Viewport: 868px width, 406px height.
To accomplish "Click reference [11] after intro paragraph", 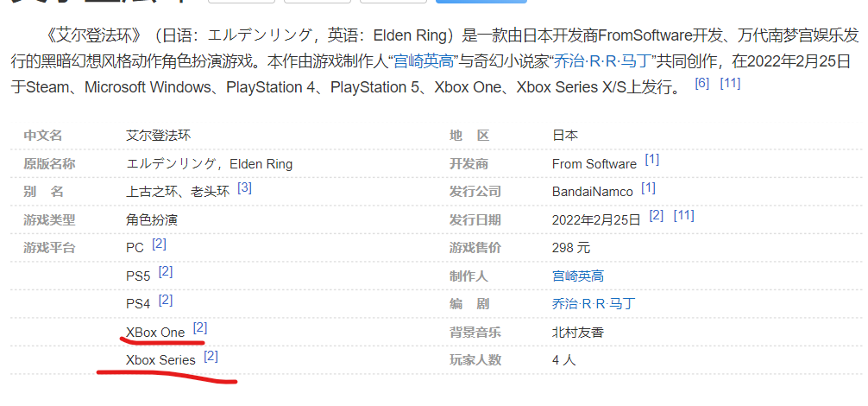I will click(730, 83).
